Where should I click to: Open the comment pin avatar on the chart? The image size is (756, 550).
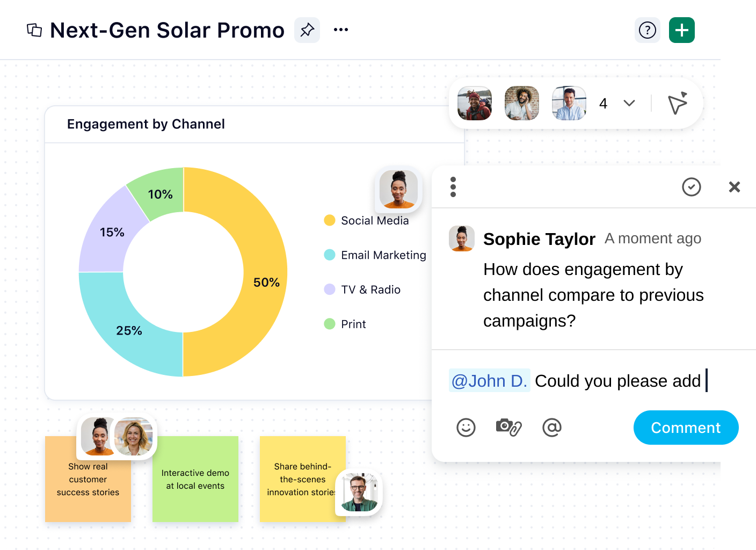[398, 189]
